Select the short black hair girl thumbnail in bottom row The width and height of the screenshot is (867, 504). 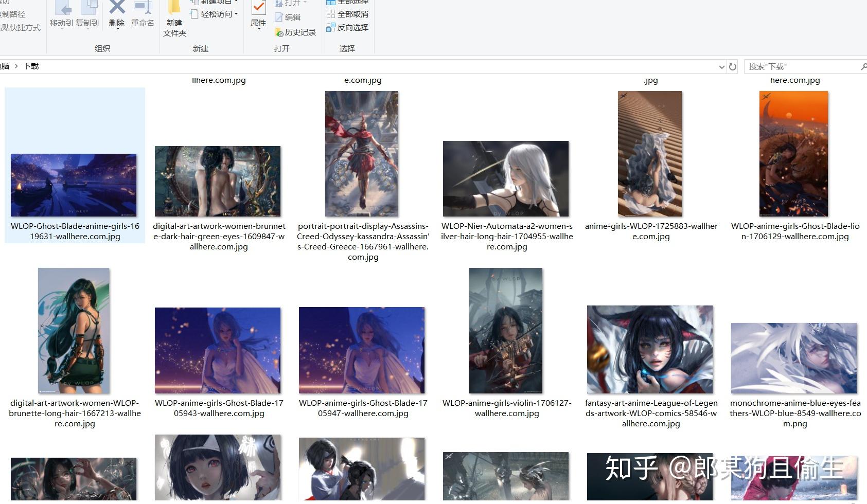[x=218, y=467]
